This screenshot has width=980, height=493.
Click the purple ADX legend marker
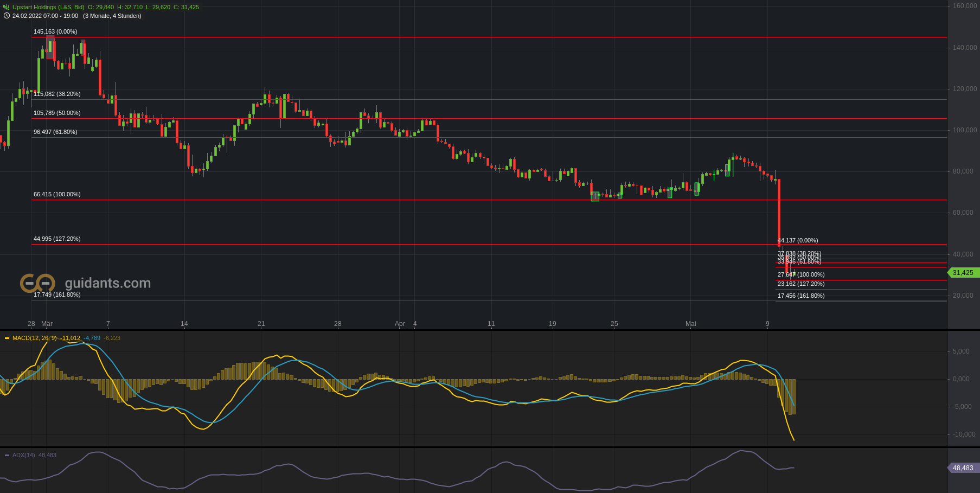7,455
